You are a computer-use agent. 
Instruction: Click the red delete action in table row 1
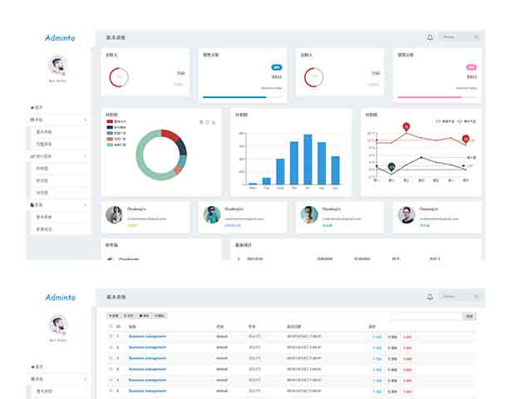click(407, 337)
